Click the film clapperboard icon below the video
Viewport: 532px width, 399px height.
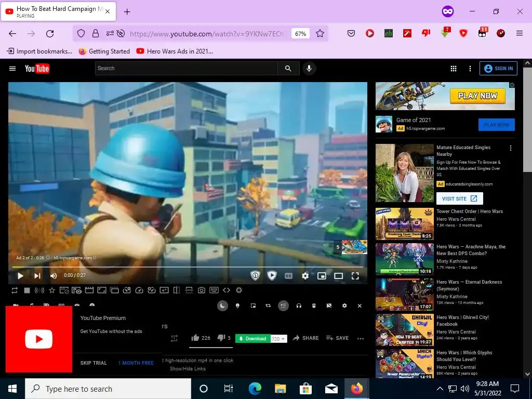pos(89,290)
